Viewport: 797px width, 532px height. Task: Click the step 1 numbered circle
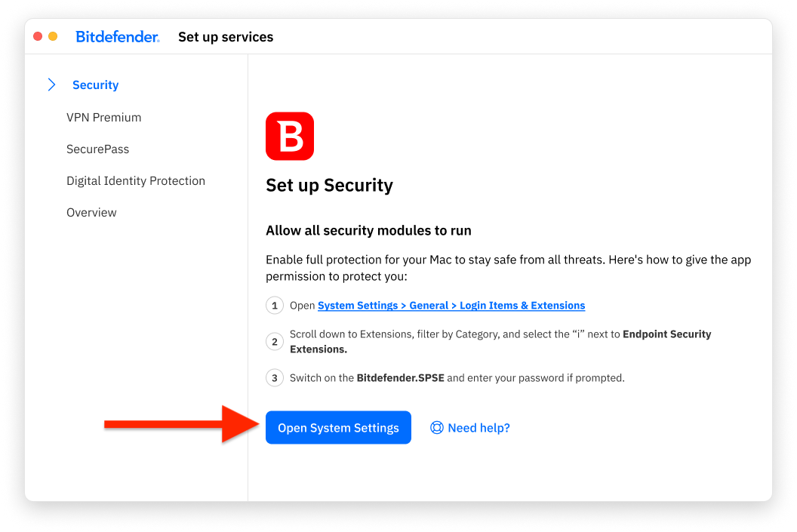pos(275,305)
